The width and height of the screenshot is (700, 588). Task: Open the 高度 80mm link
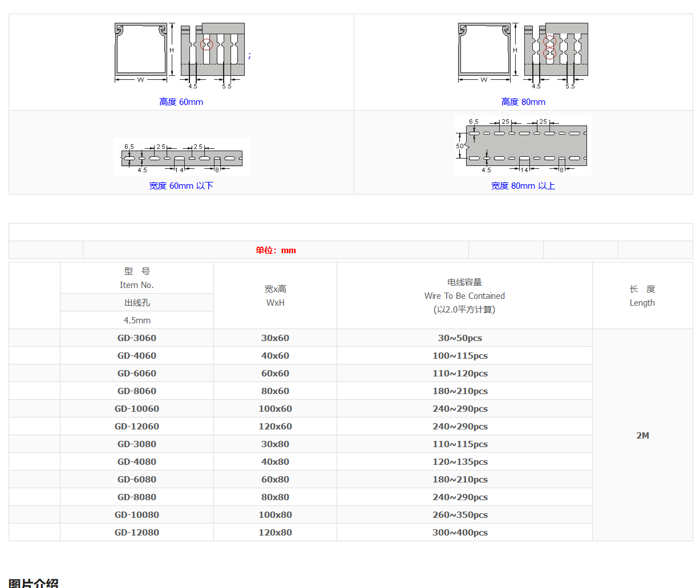[523, 102]
